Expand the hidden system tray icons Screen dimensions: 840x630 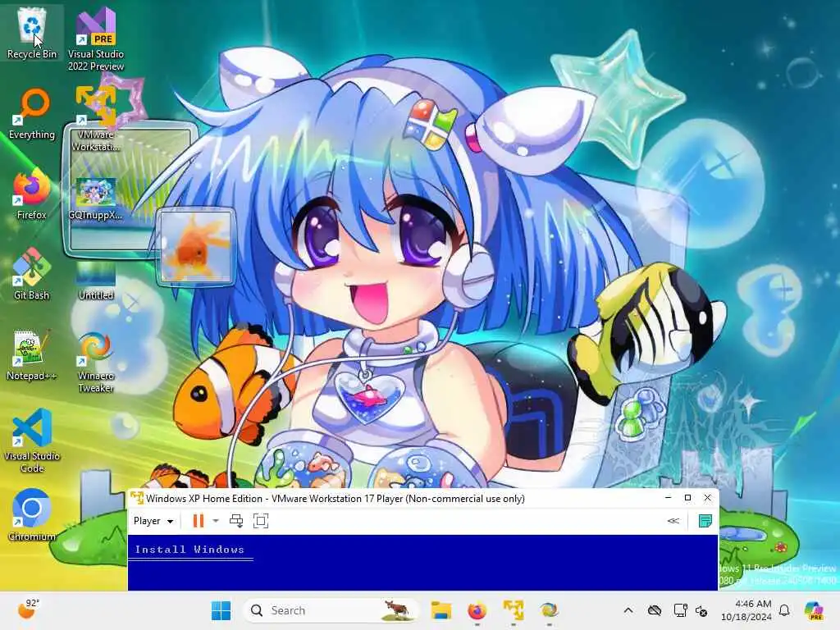tap(628, 610)
